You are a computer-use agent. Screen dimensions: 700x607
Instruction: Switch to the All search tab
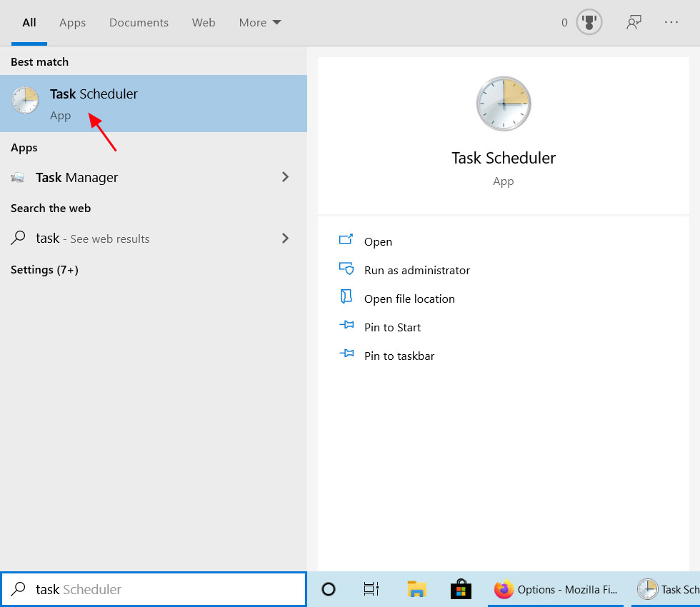click(29, 22)
